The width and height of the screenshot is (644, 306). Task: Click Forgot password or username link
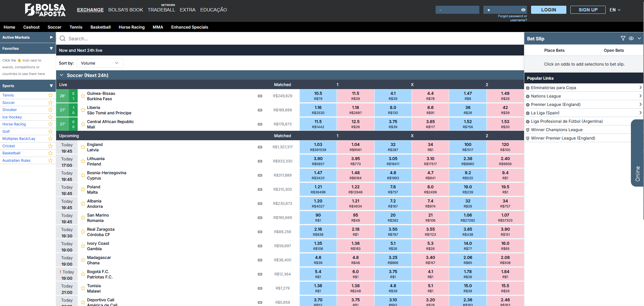(x=512, y=18)
